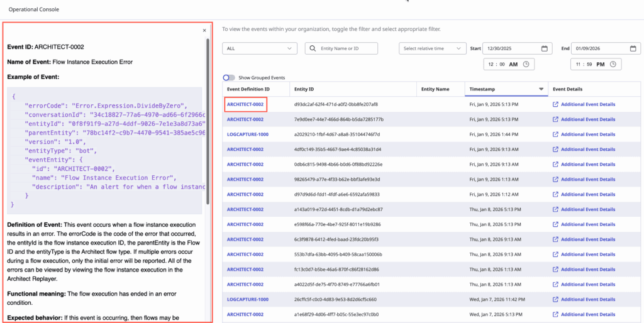Viewport: 644px width, 323px height.
Task: Click Additional Event Details icon for a4022d5f row
Action: pyautogui.click(x=555, y=285)
